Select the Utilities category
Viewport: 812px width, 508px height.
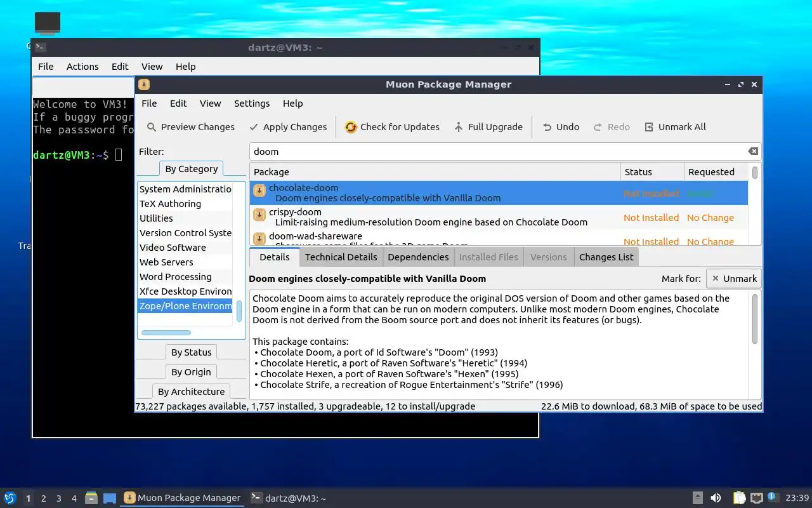tap(185, 218)
